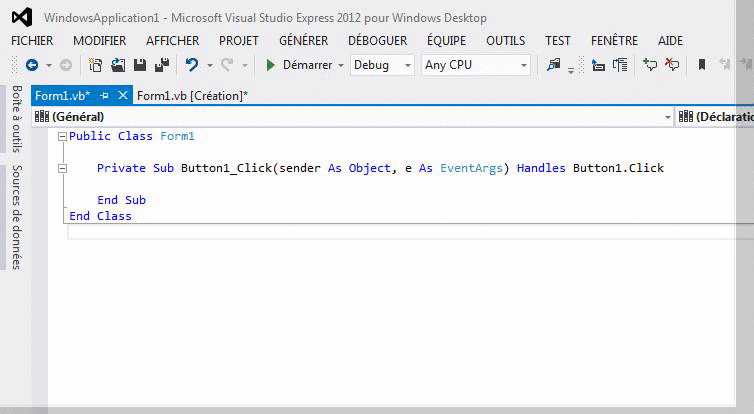Click 'Form1' class name in code
The height and width of the screenshot is (414, 754).
tap(177, 136)
